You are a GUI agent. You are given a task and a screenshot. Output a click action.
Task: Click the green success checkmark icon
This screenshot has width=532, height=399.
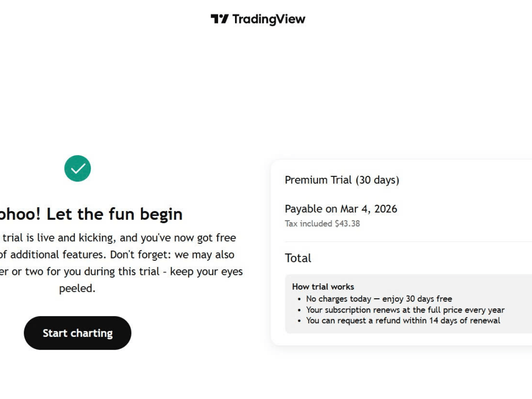78,168
